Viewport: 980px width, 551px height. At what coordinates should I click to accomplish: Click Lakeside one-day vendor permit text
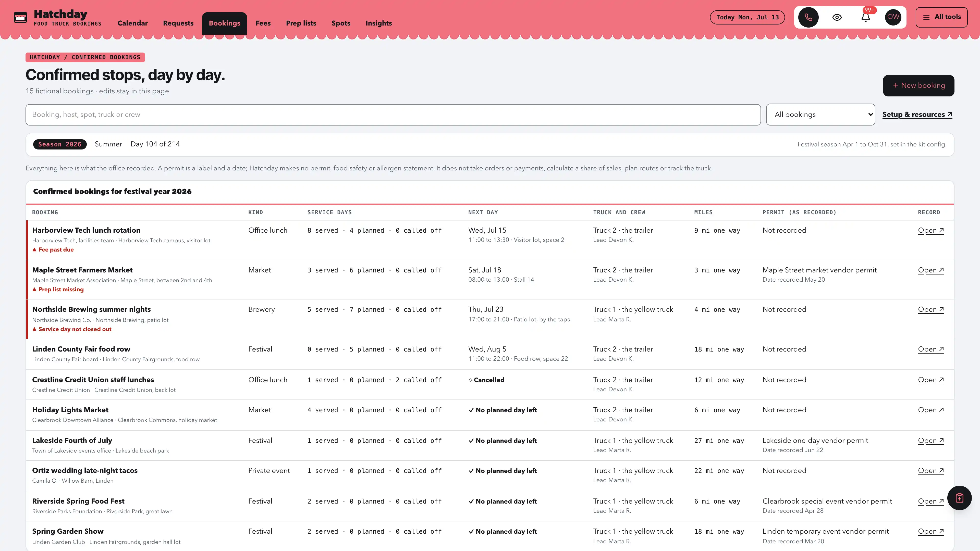coord(815,440)
